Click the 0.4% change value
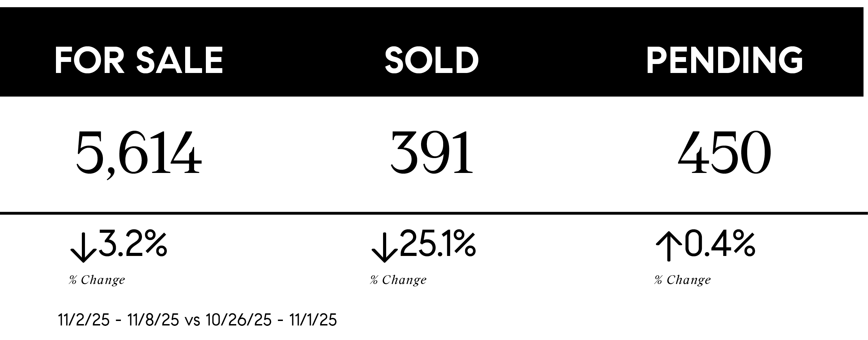Screen dimensions: 868x340 pyautogui.click(x=720, y=245)
